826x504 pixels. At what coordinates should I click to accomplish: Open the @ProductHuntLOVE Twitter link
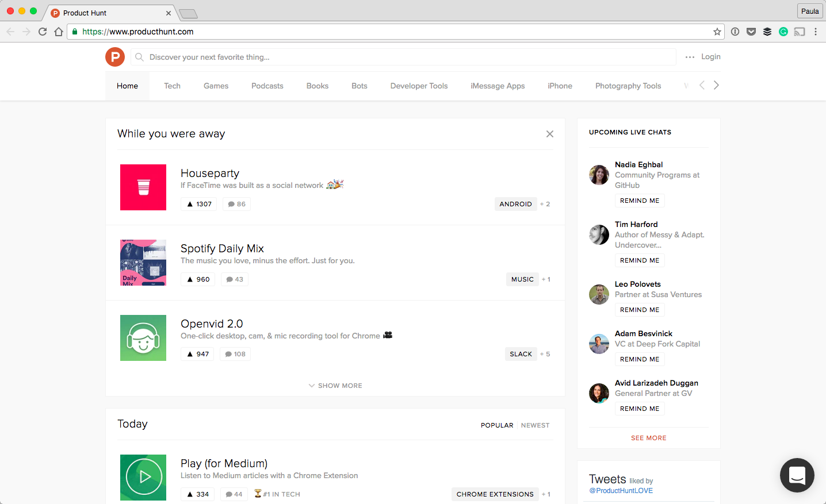621,491
